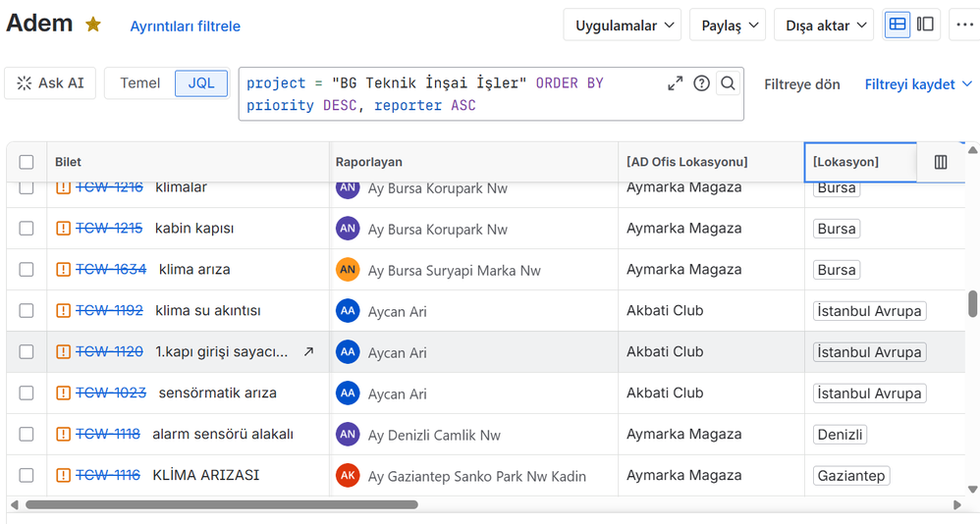The width and height of the screenshot is (980, 524).
Task: Tick checkbox for TCW-1118
Action: [27, 434]
